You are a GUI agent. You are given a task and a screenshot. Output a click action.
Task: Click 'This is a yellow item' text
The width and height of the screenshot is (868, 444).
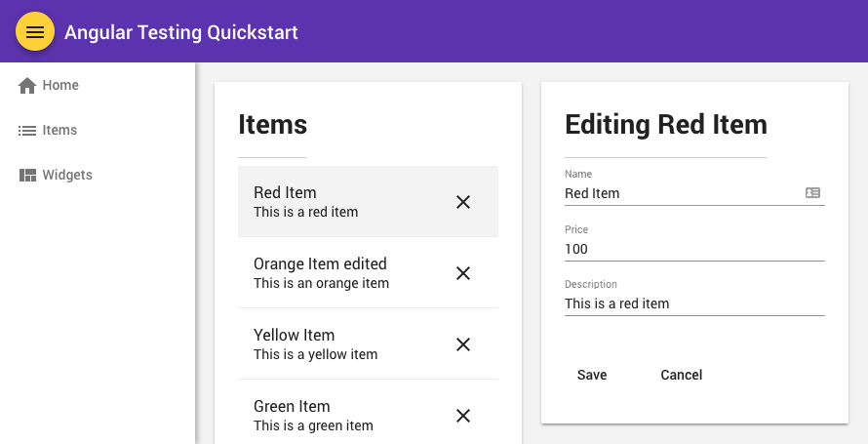click(316, 354)
